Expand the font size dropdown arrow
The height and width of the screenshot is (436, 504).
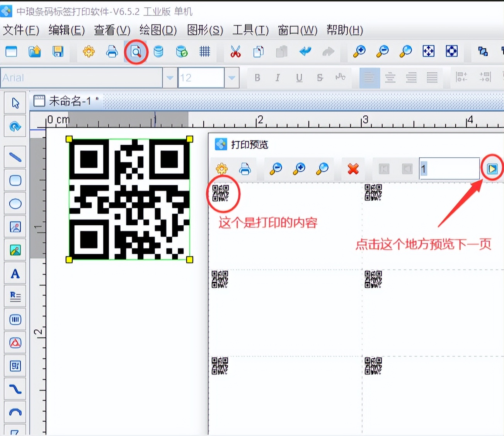(x=232, y=78)
